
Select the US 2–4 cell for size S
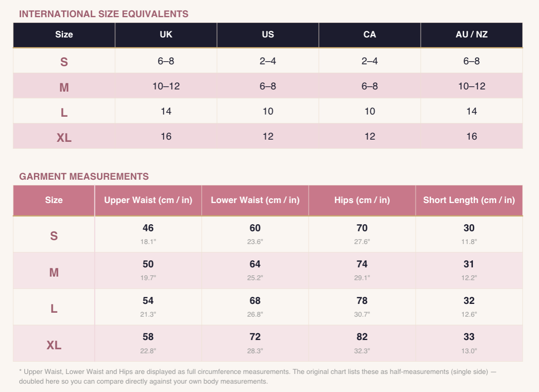coord(268,61)
